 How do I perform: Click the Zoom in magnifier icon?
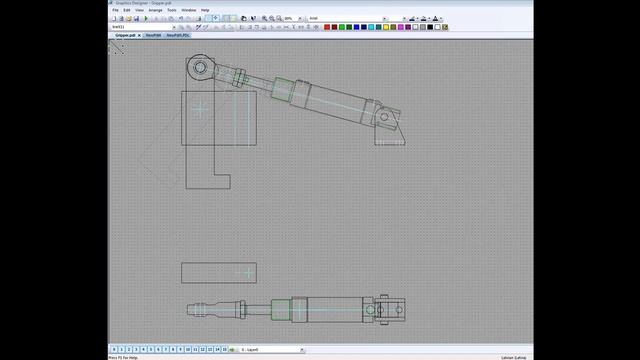pyautogui.click(x=264, y=18)
